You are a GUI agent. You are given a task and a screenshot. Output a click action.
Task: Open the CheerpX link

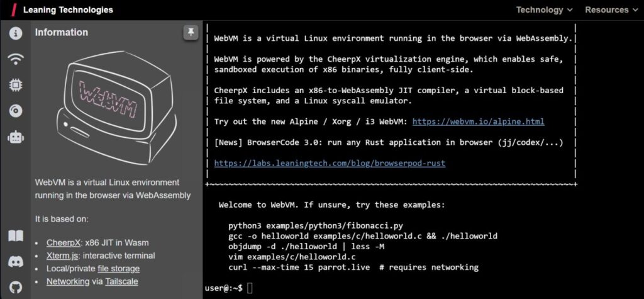pos(64,242)
